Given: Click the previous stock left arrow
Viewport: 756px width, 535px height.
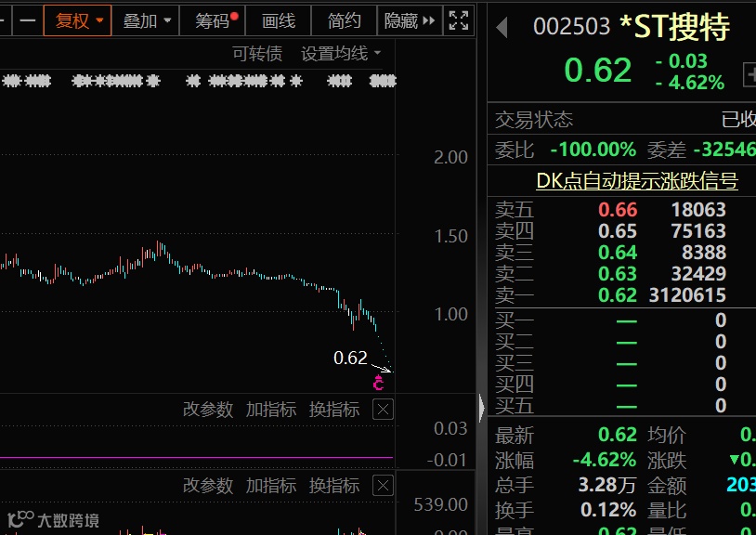Looking at the screenshot, I should tap(502, 27).
